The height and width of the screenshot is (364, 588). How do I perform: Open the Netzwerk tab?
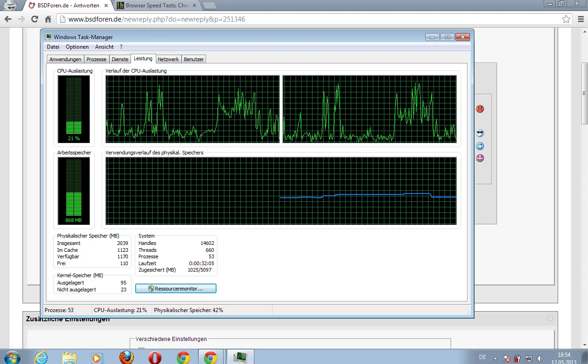click(x=168, y=59)
